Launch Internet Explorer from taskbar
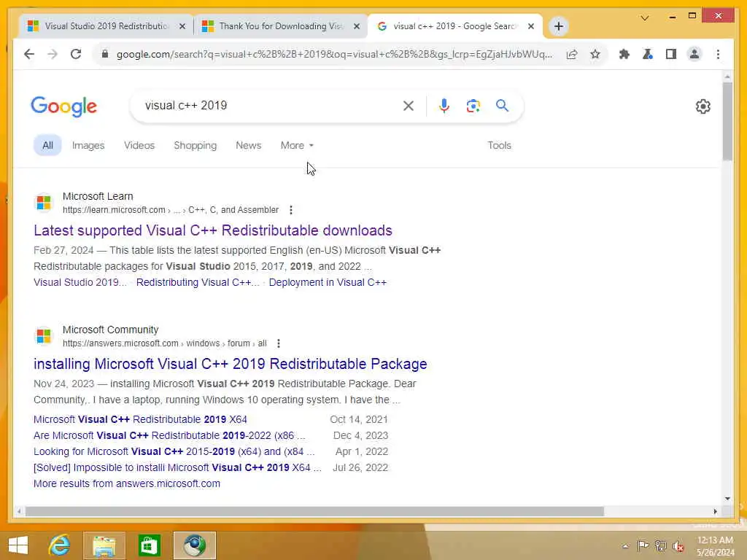Image resolution: width=747 pixels, height=560 pixels. pyautogui.click(x=60, y=545)
